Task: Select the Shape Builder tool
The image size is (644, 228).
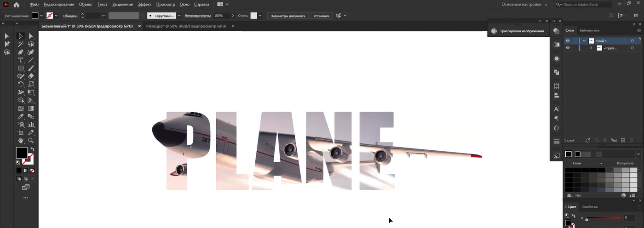Action: 21,100
